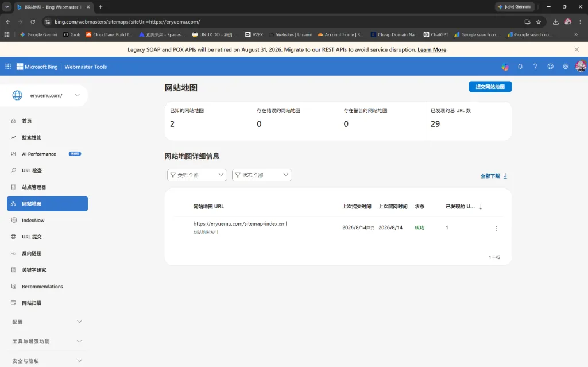Go to 首页 in the sidebar
Viewport: 588px width, 367px height.
(47, 121)
